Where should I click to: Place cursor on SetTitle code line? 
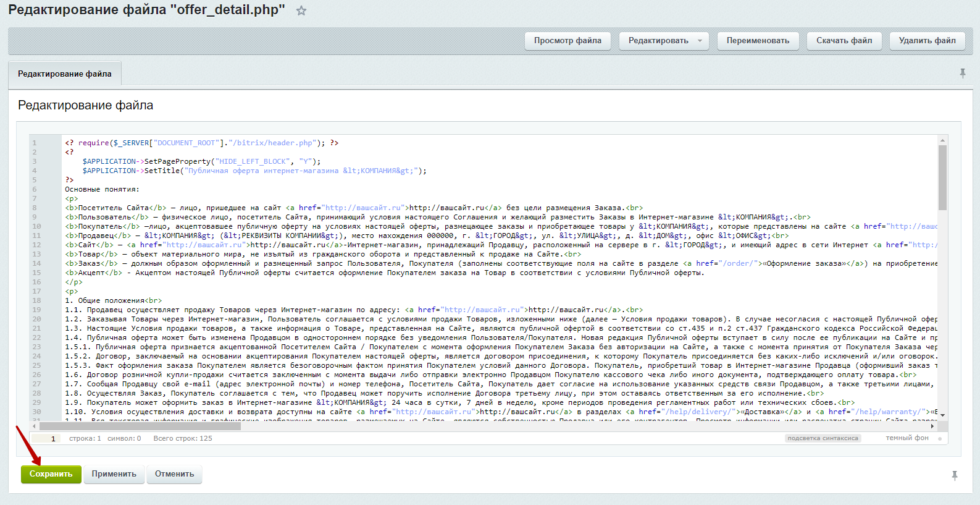[254, 171]
